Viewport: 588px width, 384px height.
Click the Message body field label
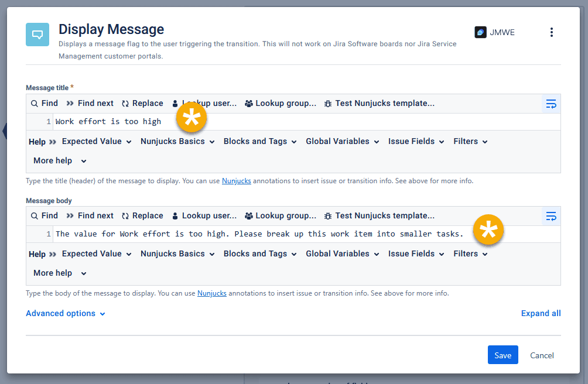49,201
